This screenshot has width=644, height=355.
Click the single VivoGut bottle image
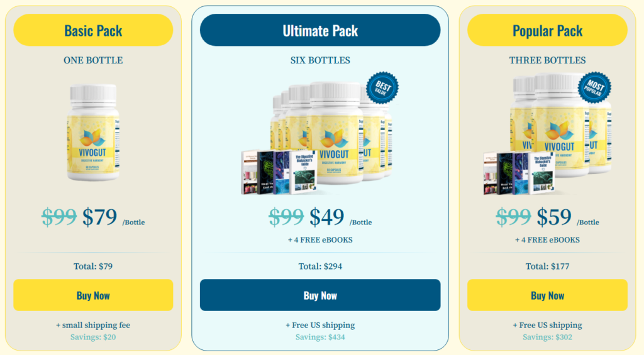(92, 133)
